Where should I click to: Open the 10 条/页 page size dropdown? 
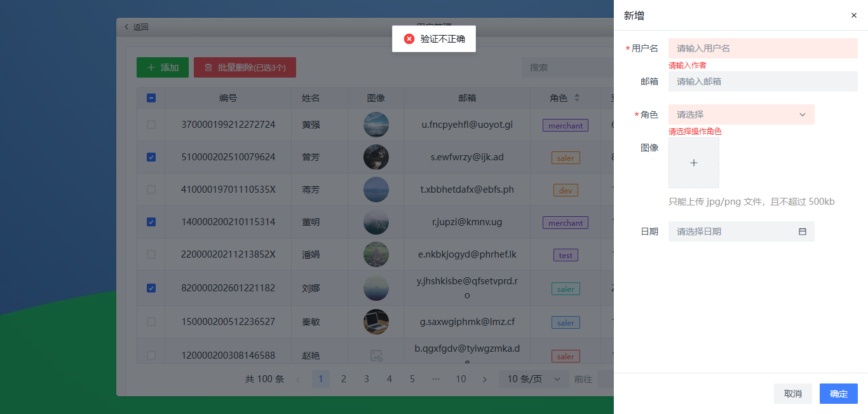click(x=534, y=379)
